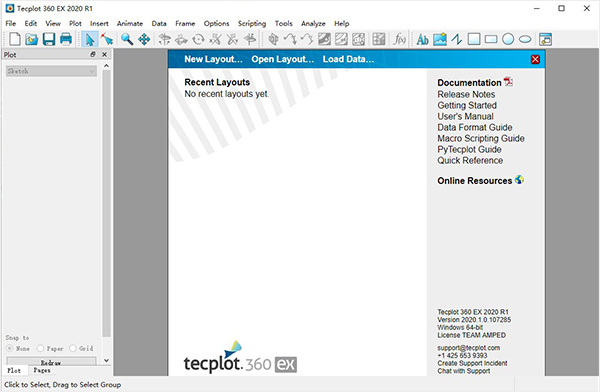This screenshot has width=600, height=392.
Task: Click the Open Layout... link
Action: click(x=283, y=59)
